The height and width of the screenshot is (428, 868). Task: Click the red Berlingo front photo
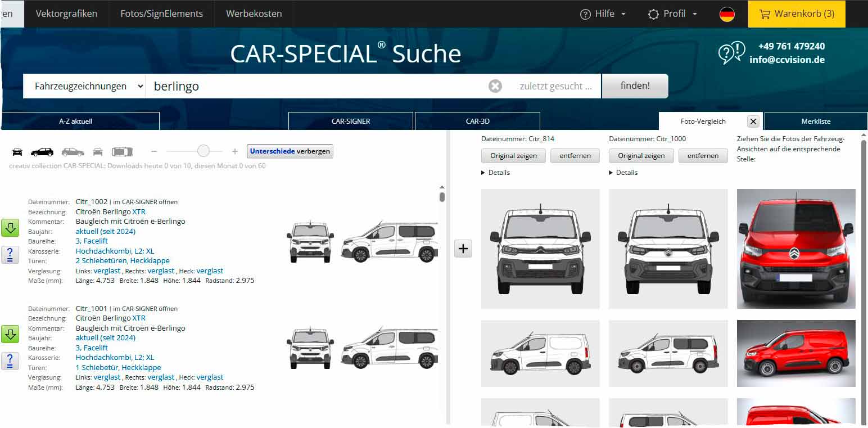[796, 249]
